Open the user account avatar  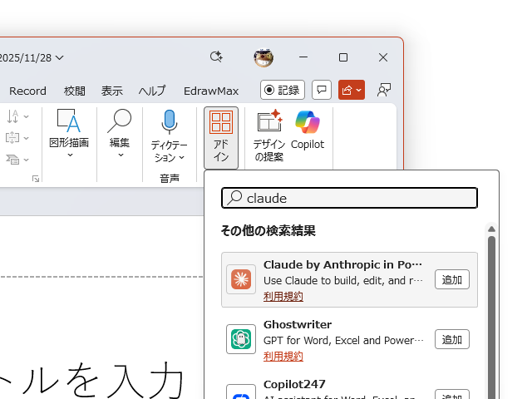[x=264, y=57]
